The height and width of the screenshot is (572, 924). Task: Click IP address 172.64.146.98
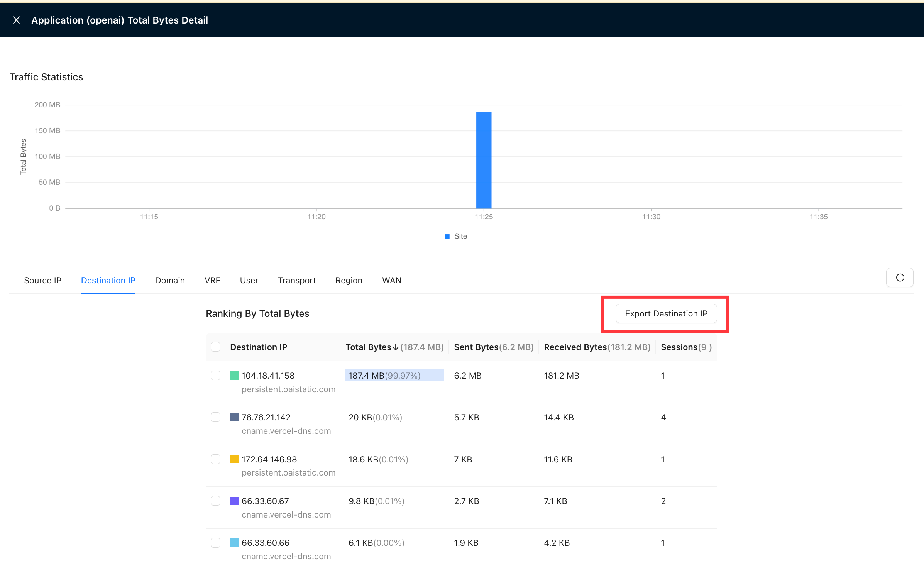point(269,459)
